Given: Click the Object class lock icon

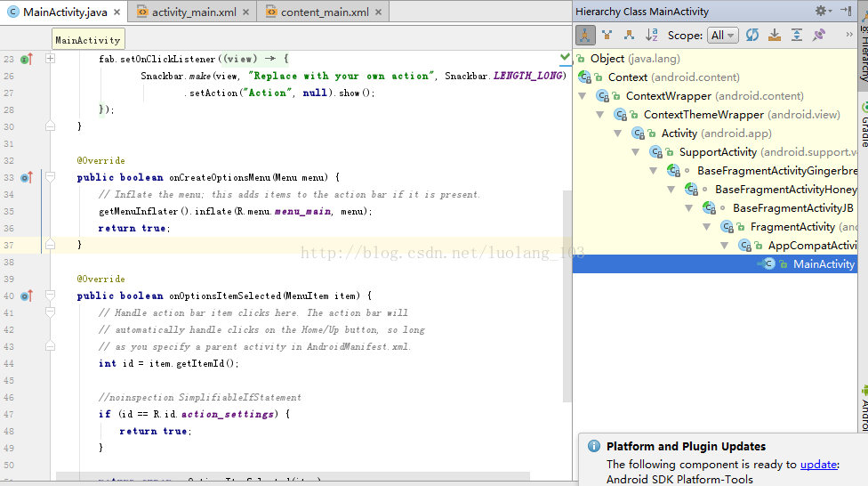Looking at the screenshot, I should point(581,58).
